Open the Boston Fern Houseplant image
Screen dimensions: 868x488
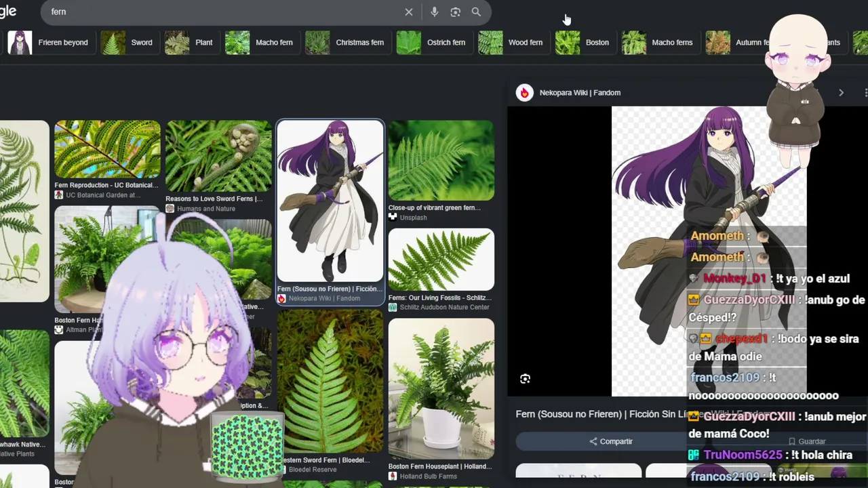point(441,389)
